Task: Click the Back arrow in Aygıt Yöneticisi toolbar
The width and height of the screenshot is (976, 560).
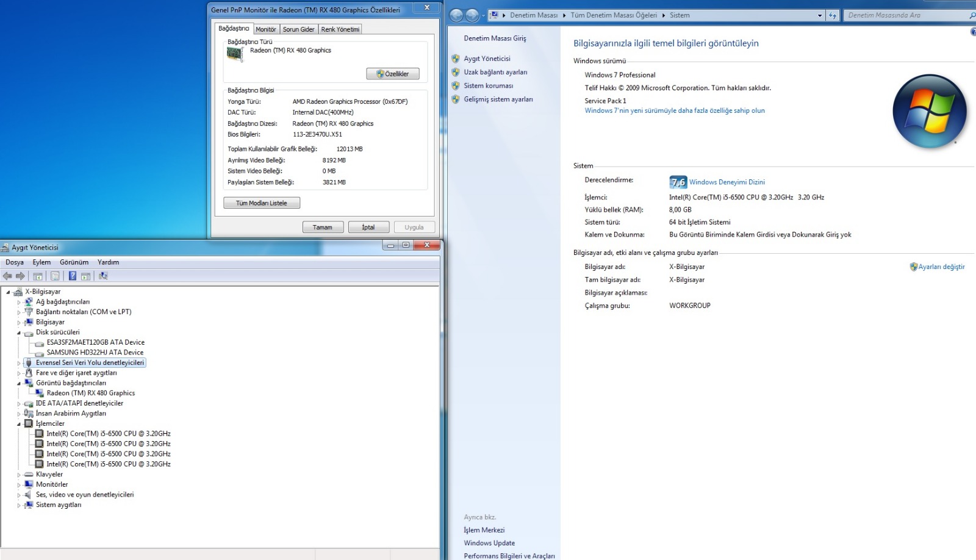Action: pos(7,276)
